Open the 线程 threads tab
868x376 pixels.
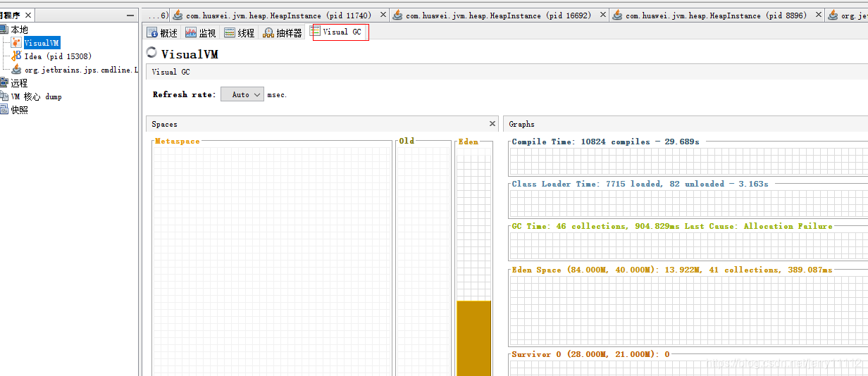click(x=240, y=32)
